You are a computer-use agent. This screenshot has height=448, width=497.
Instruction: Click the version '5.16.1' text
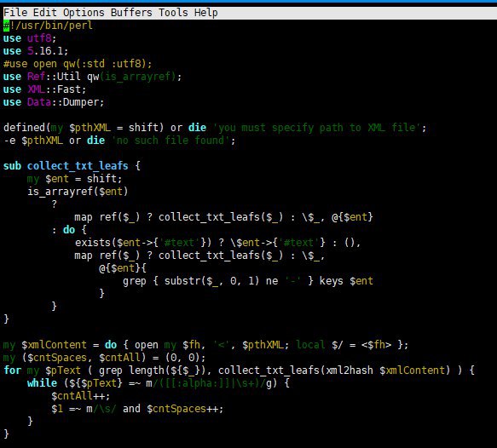pos(44,51)
